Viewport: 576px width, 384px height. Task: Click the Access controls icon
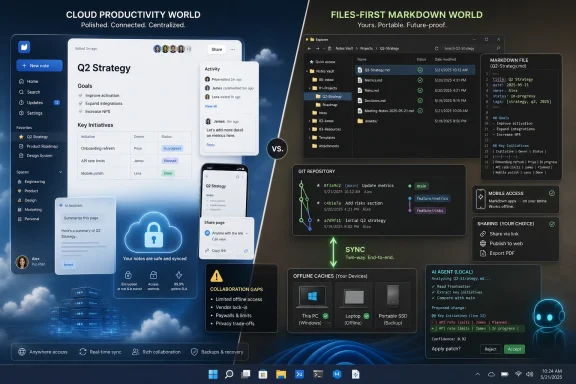[x=153, y=275]
